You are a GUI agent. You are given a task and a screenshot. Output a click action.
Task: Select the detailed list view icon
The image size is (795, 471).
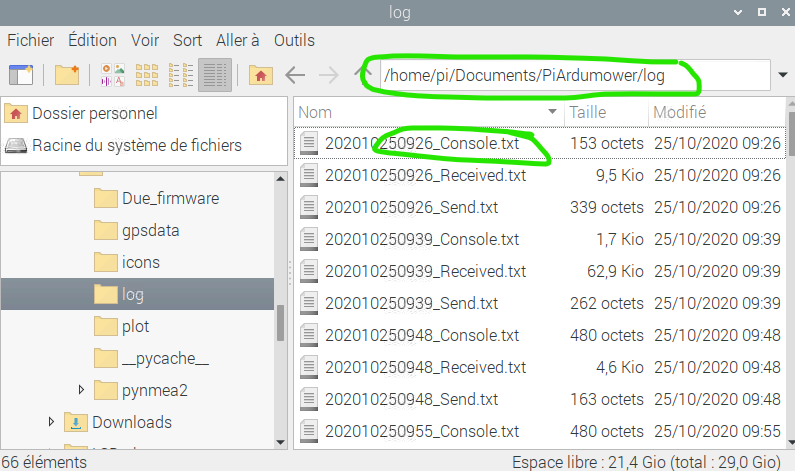[214, 75]
